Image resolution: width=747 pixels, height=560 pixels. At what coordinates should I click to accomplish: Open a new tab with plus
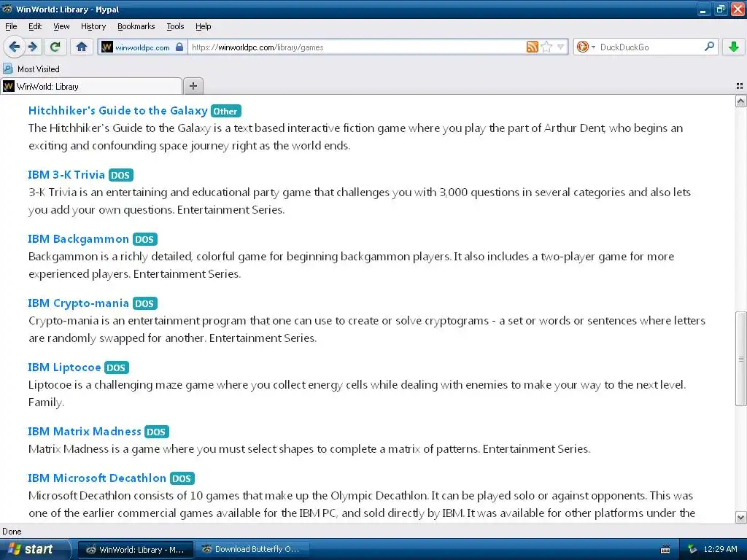click(x=193, y=86)
